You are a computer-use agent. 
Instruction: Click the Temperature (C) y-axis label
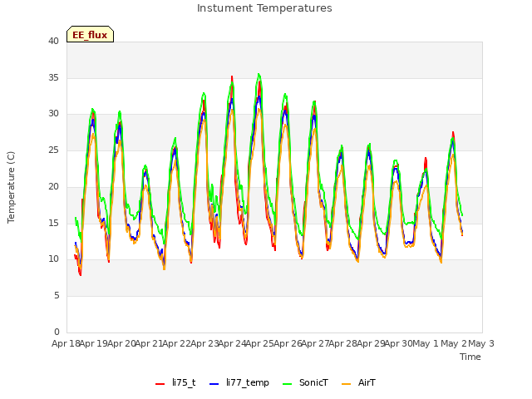tap(11, 187)
